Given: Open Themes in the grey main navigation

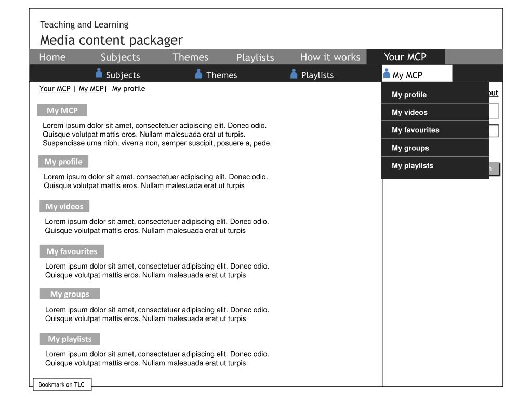Looking at the screenshot, I should click(190, 57).
